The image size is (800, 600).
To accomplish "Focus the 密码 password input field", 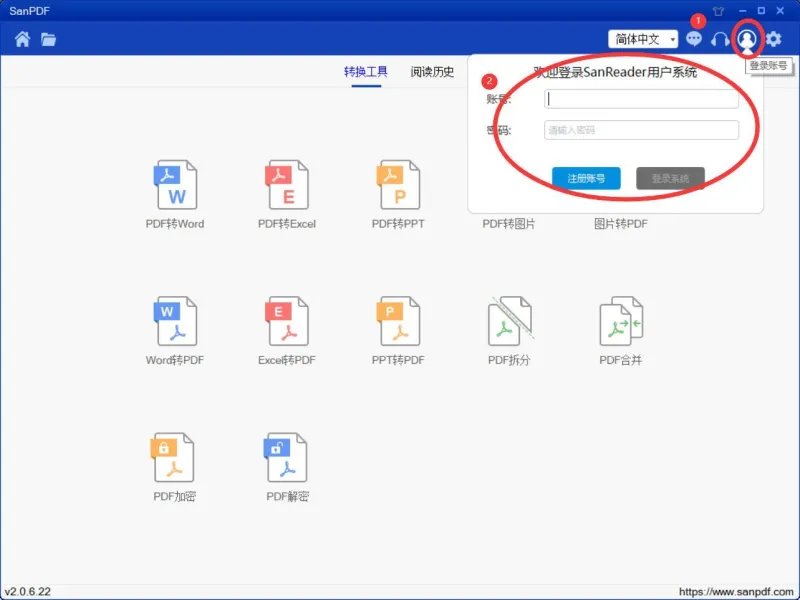I will pyautogui.click(x=641, y=130).
